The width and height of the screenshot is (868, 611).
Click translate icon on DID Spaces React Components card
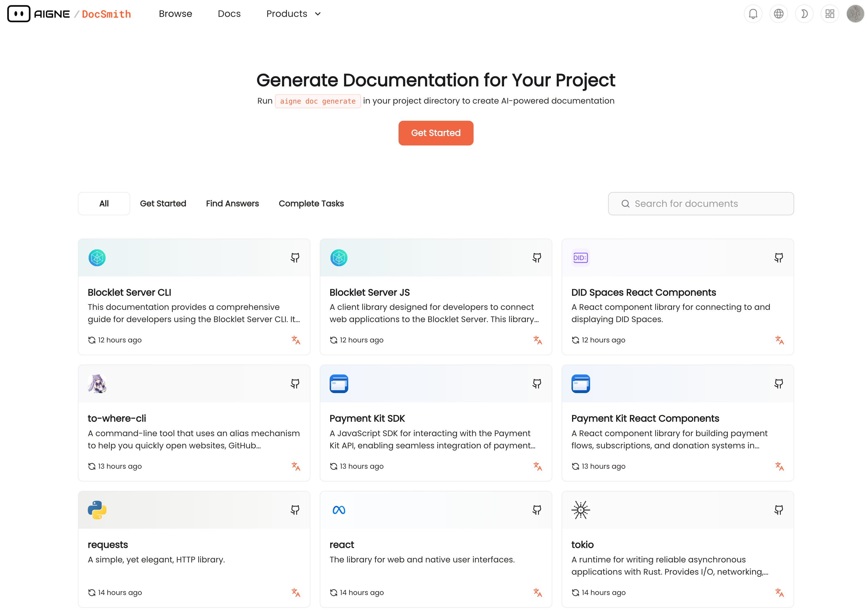pos(779,340)
